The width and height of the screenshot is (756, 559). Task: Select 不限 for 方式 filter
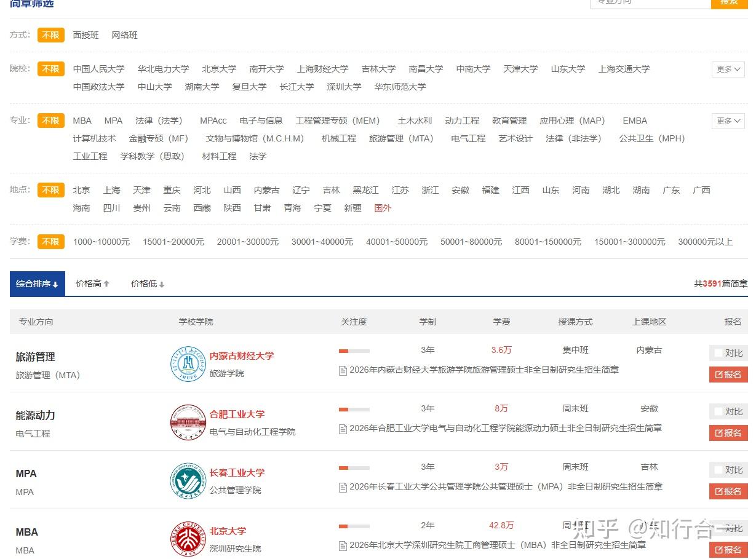click(x=51, y=35)
